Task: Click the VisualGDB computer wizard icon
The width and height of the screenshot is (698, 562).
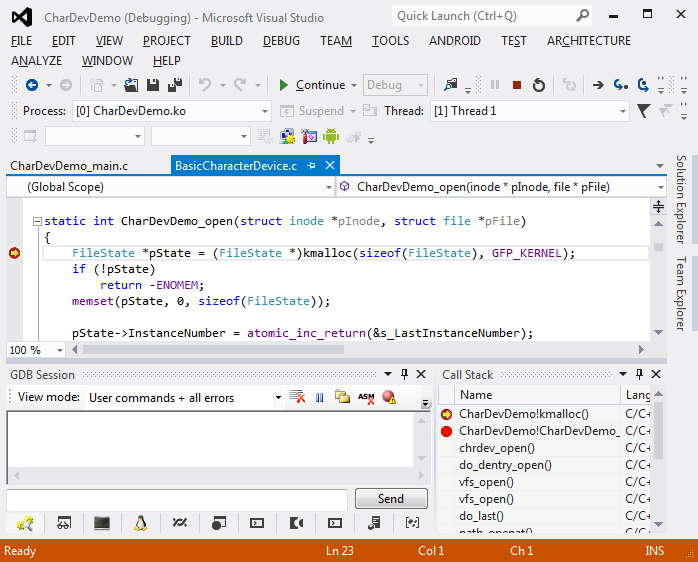Action: click(287, 136)
